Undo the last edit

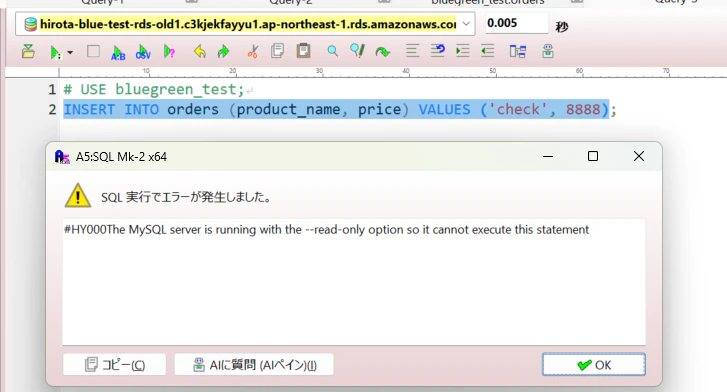pos(200,51)
